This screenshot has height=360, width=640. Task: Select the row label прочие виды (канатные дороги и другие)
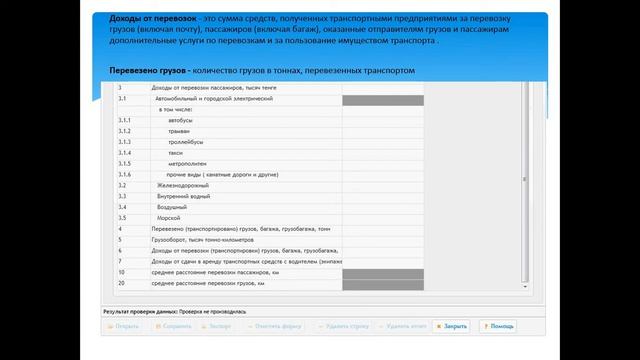pyautogui.click(x=222, y=175)
